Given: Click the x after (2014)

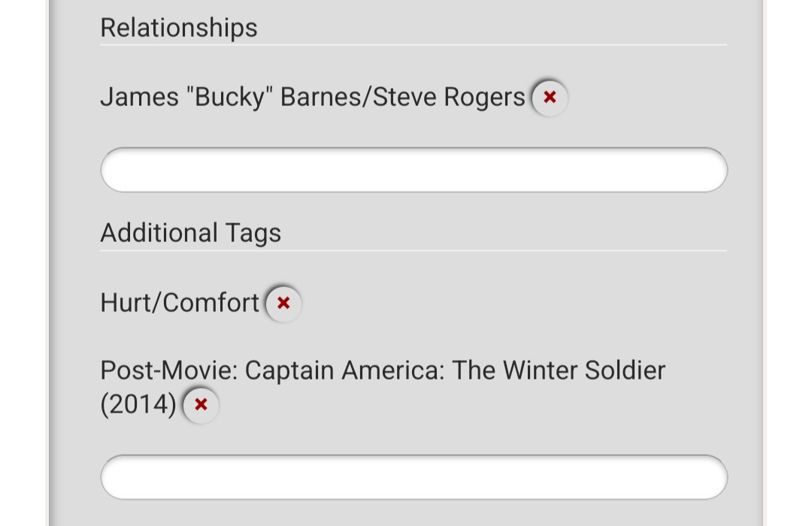Looking at the screenshot, I should click(201, 405).
